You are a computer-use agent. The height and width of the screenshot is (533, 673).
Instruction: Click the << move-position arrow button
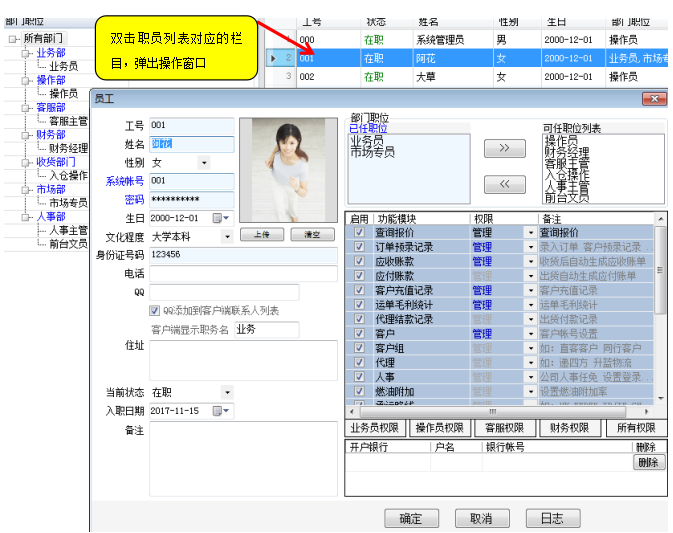(x=504, y=184)
